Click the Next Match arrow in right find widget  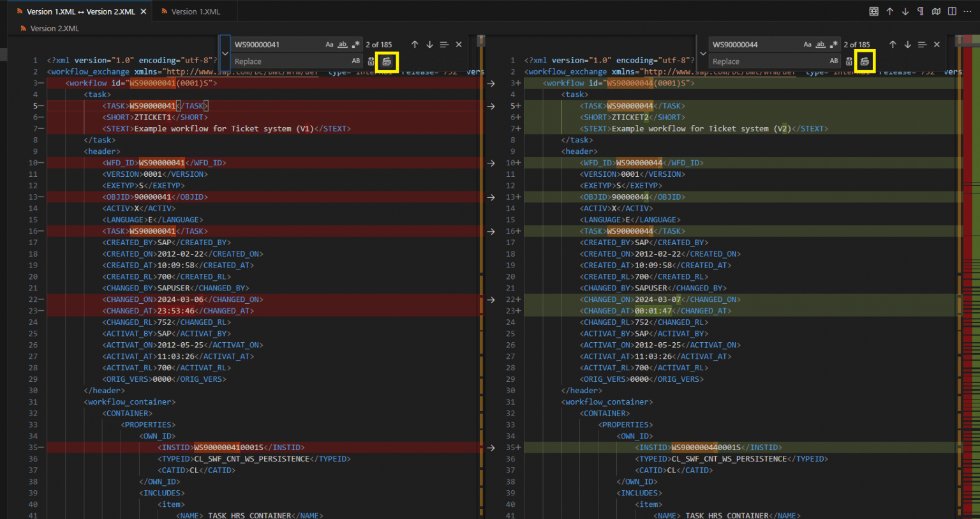coord(907,44)
